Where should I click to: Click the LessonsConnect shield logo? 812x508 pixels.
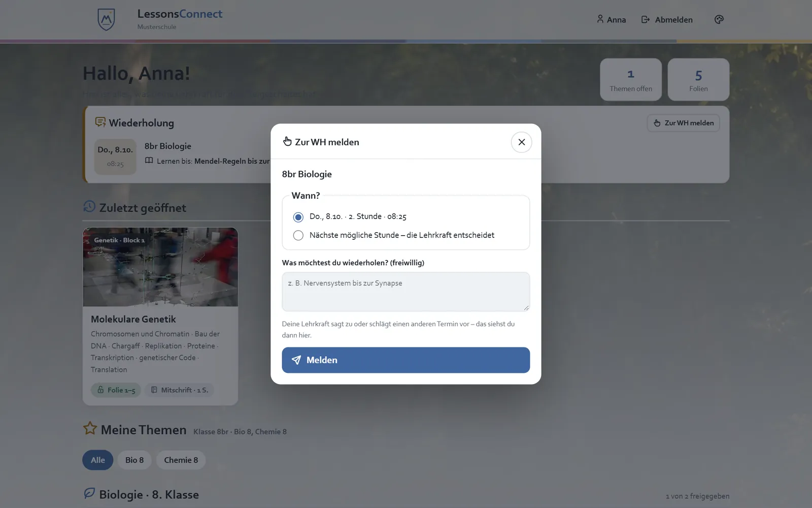(x=106, y=19)
